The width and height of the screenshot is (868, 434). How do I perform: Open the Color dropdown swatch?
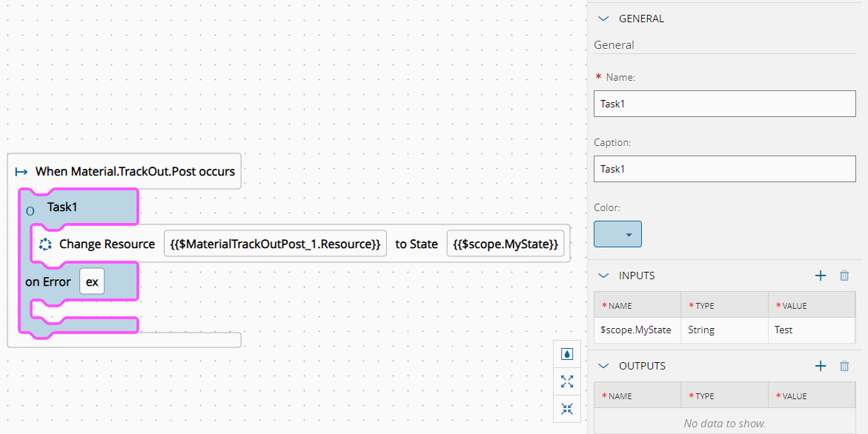point(617,234)
